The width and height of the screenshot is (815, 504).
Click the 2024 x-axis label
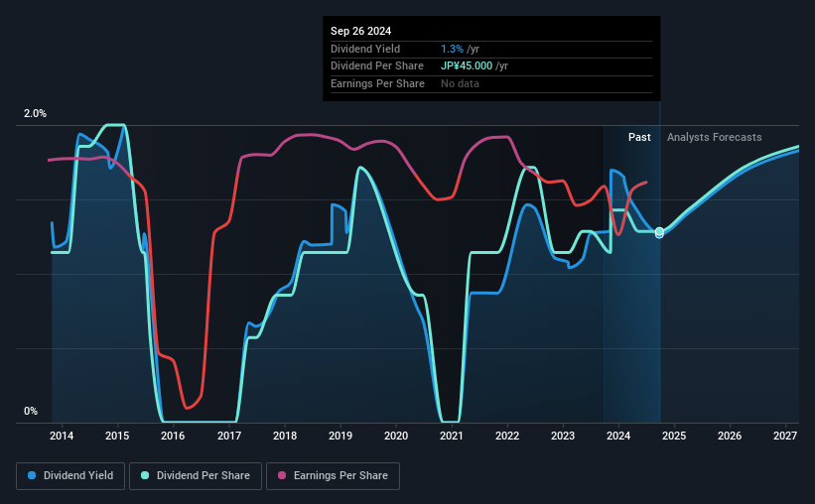(x=618, y=436)
